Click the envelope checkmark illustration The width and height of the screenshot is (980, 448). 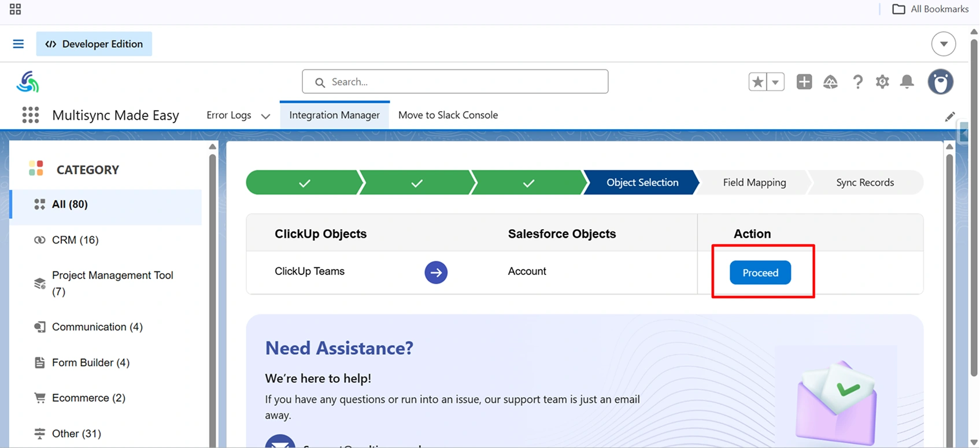(837, 403)
